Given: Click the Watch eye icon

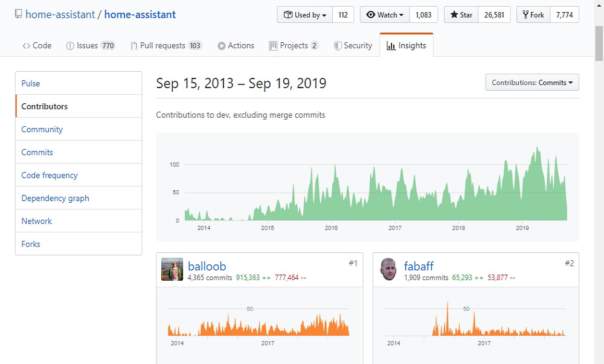Looking at the screenshot, I should point(371,14).
